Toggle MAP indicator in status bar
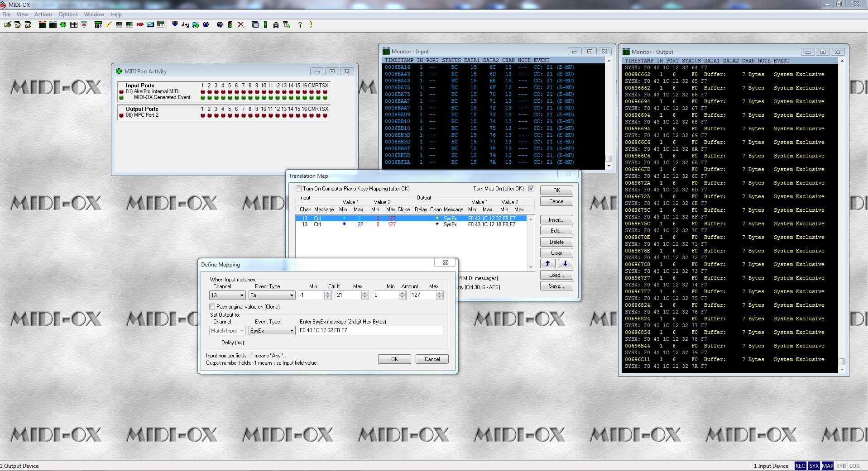This screenshot has height=471, width=868. [x=827, y=466]
